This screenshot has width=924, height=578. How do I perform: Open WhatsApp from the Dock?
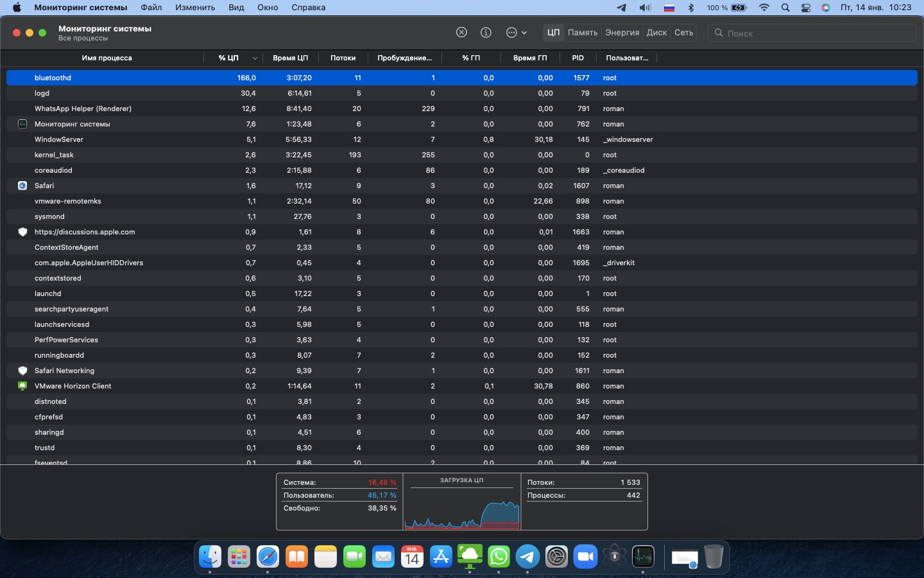[499, 556]
